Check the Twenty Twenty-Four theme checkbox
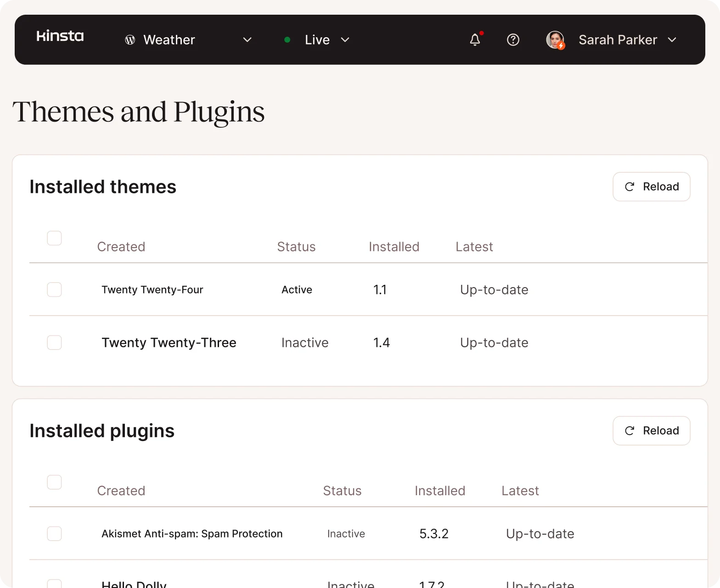720x588 pixels. (x=55, y=289)
